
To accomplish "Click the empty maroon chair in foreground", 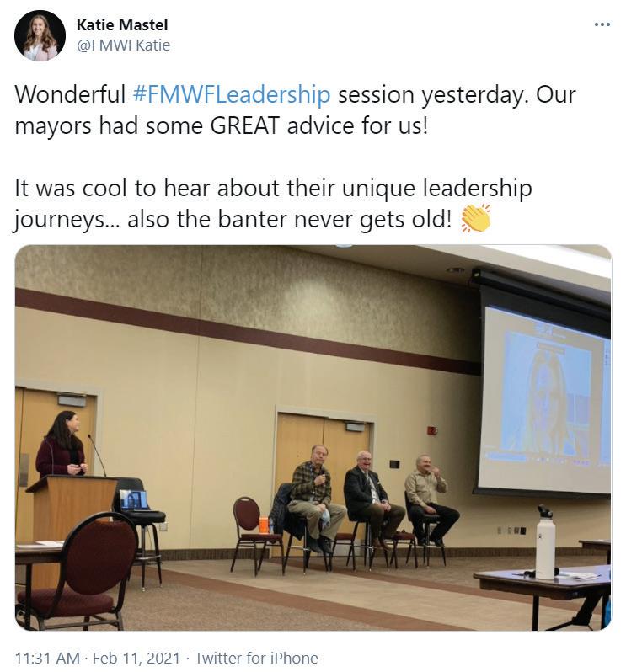I will point(76,570).
